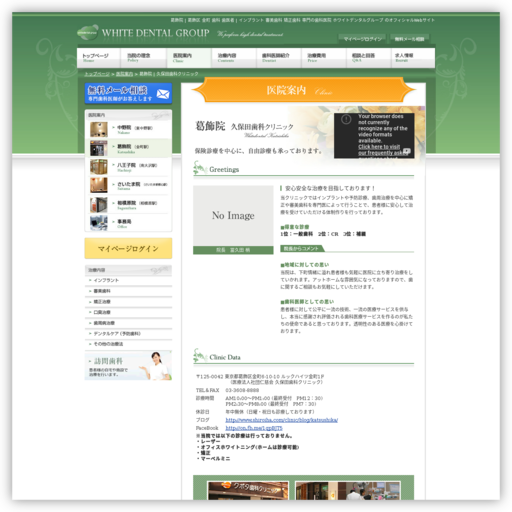Click the White Dental Group logo icon
The width and height of the screenshot is (512, 512).
[88, 32]
